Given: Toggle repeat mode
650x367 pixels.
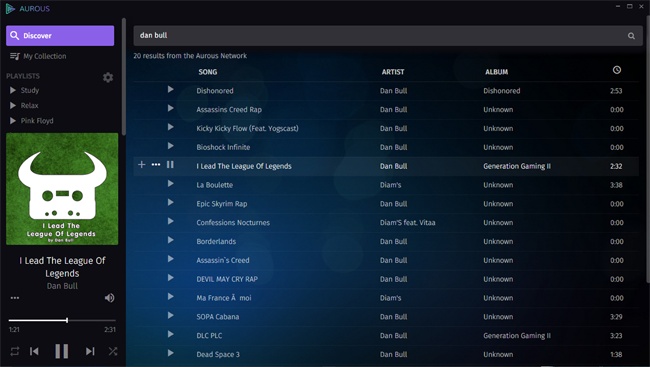Looking at the screenshot, I should click(15, 351).
